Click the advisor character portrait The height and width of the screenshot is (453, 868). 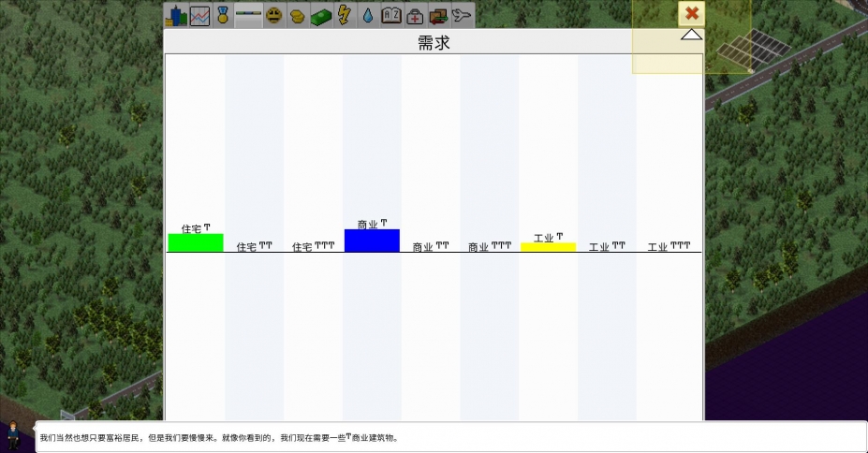15,436
